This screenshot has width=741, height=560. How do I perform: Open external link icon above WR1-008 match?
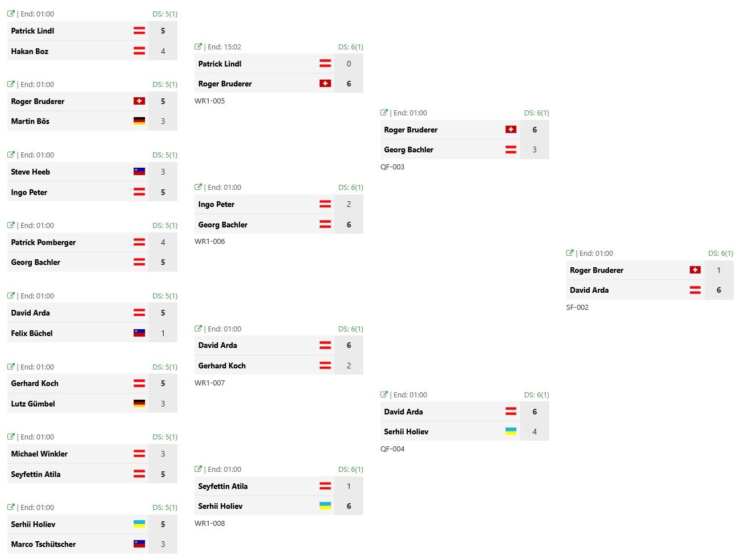click(x=198, y=469)
